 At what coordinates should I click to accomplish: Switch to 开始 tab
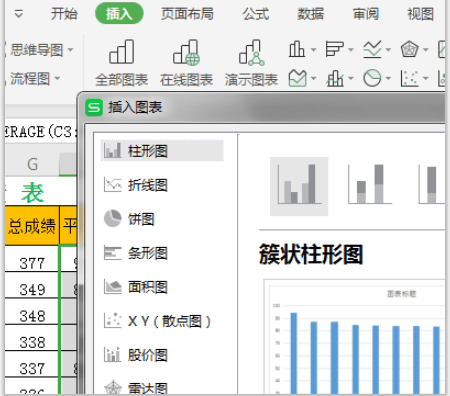tap(64, 14)
